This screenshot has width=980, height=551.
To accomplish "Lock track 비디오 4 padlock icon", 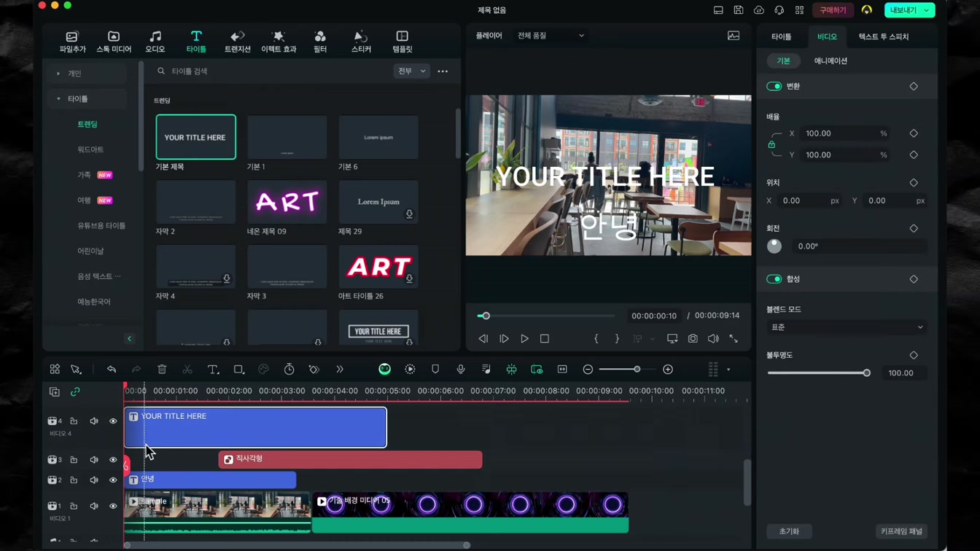I will (74, 421).
